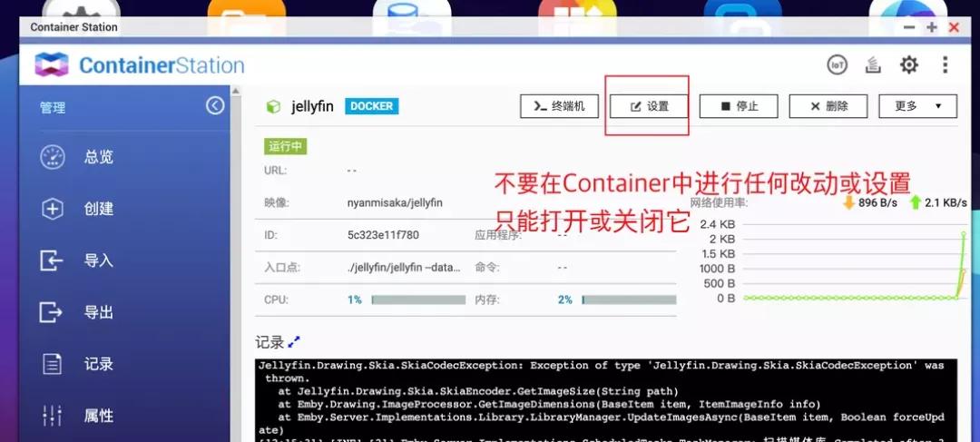980x442 pixels.
Task: Click the entry point ./jellyfin/jellyfin text
Action: pyautogui.click(x=404, y=268)
